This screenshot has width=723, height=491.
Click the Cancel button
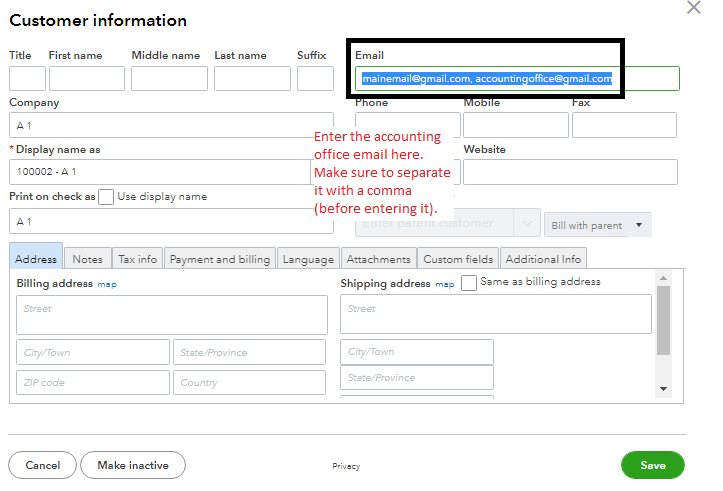click(x=42, y=465)
